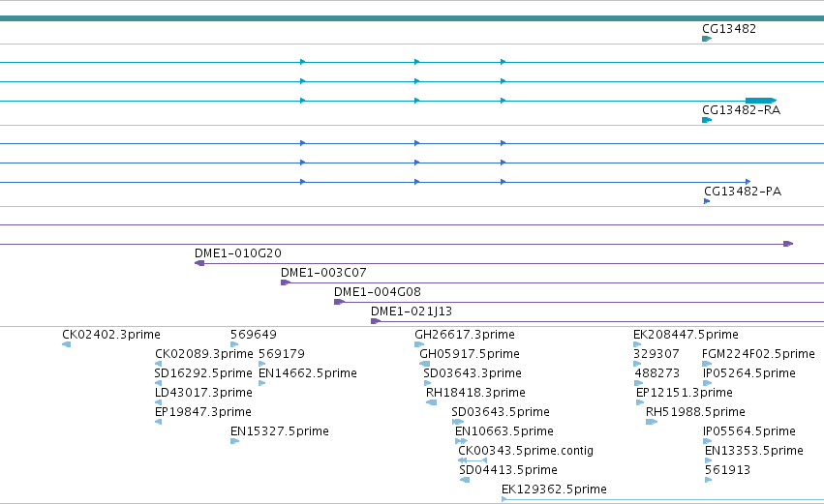Viewport: 824px width, 504px height.
Task: Click the 561913 arrow glyph
Action: click(708, 481)
